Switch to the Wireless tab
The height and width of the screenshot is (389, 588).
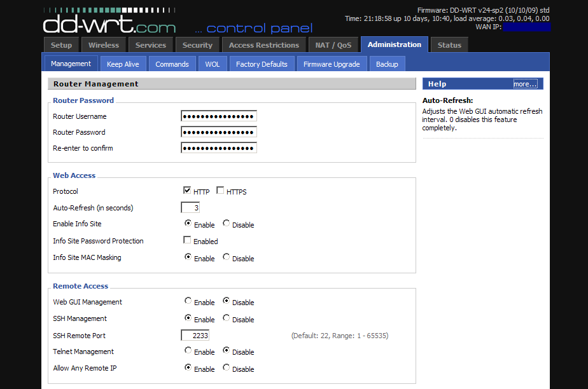pos(104,45)
